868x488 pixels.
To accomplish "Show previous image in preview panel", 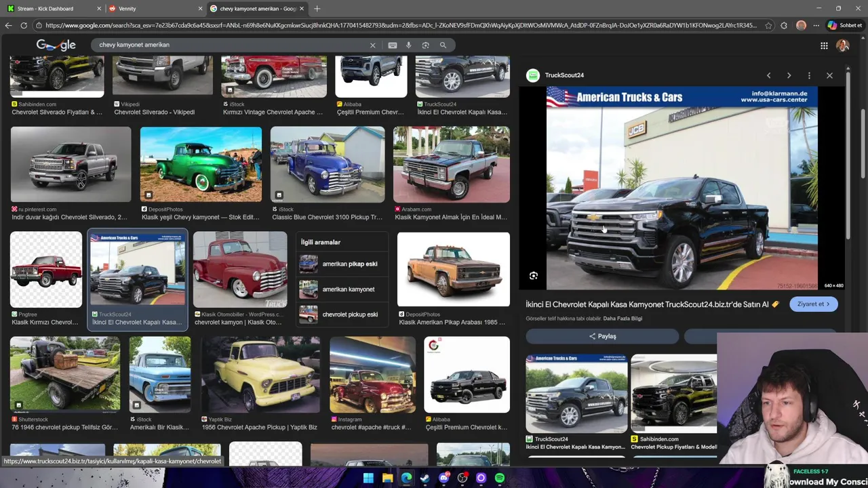I will click(768, 75).
